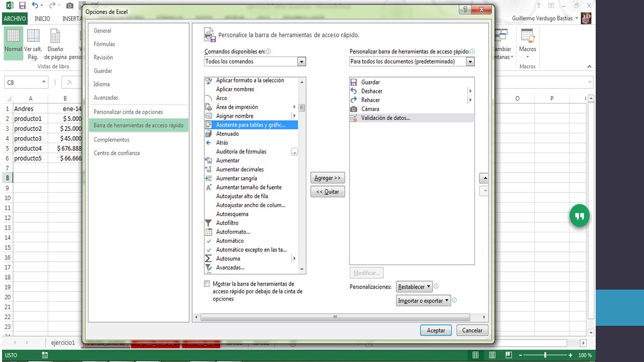Choose Autoesquema command in list
Viewport: 644px width, 362px height.
pyautogui.click(x=251, y=214)
